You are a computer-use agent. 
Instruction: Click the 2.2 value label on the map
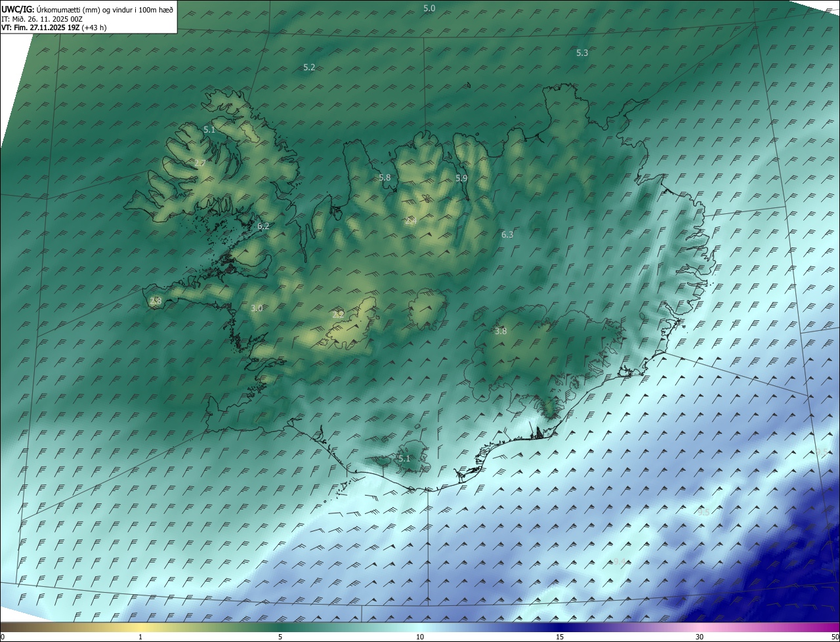(x=338, y=314)
